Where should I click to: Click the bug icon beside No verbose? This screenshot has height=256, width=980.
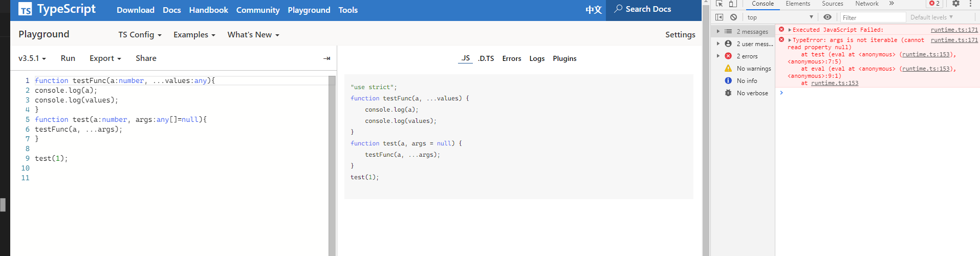point(728,93)
